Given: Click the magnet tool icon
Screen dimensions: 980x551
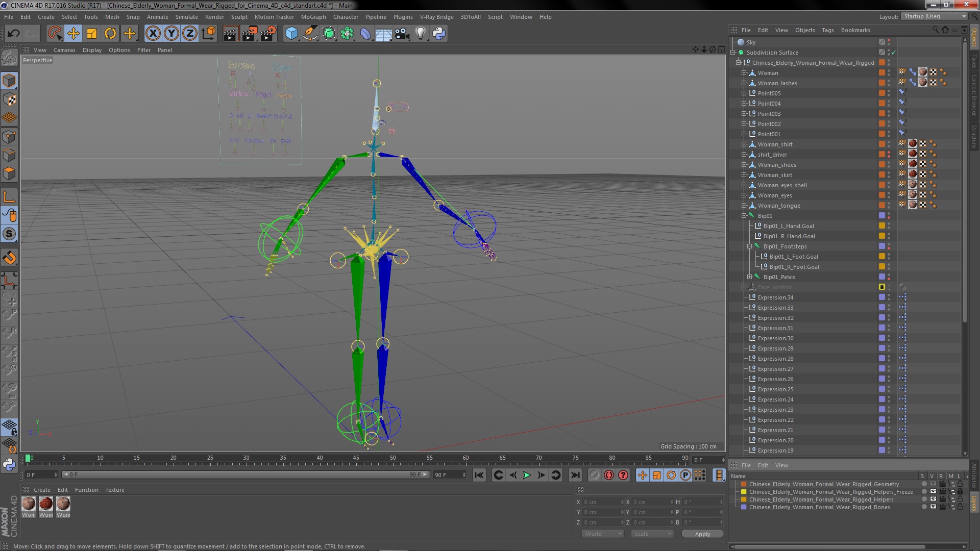Looking at the screenshot, I should 9,258.
